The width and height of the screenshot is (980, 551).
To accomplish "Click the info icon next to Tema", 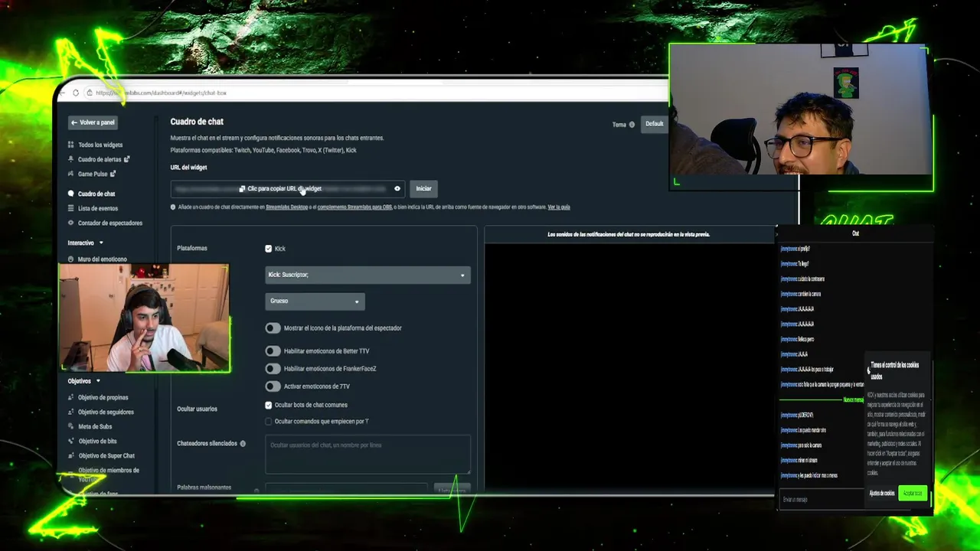I will coord(632,124).
